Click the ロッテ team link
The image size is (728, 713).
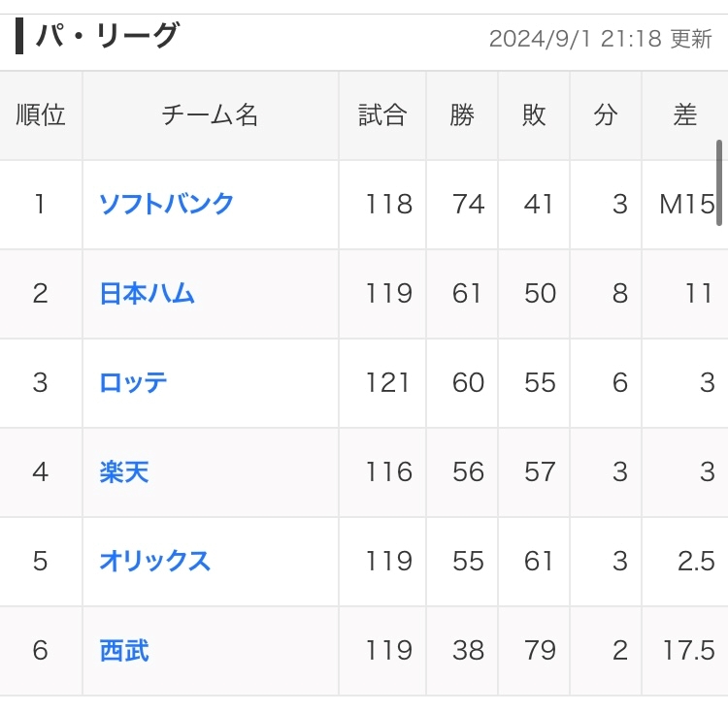(133, 383)
